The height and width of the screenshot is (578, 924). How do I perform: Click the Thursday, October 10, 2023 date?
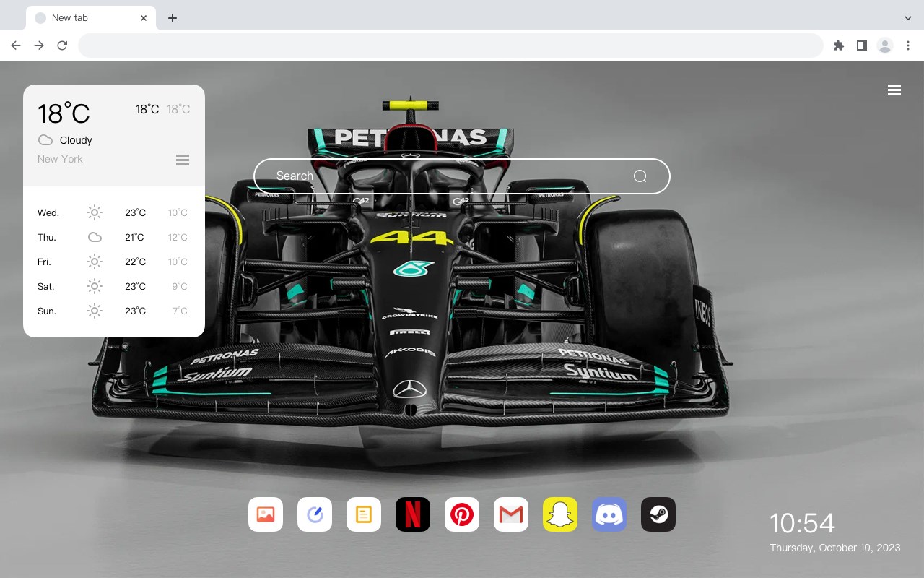coord(835,548)
